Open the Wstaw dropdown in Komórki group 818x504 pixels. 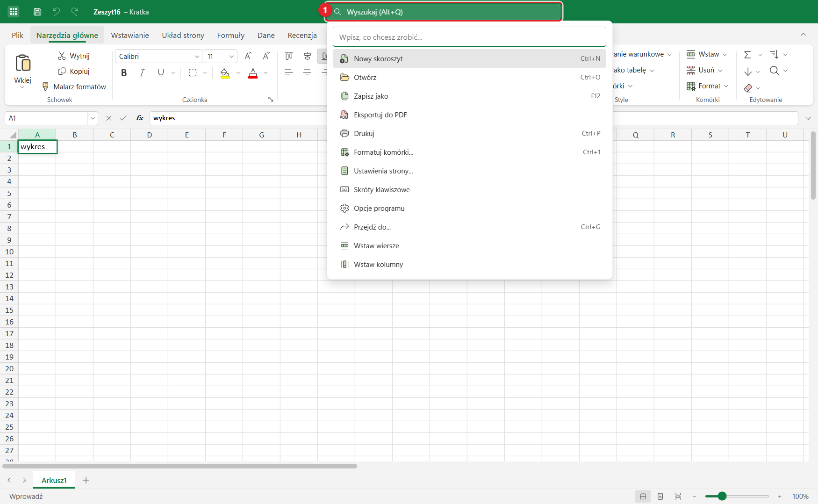pos(707,54)
